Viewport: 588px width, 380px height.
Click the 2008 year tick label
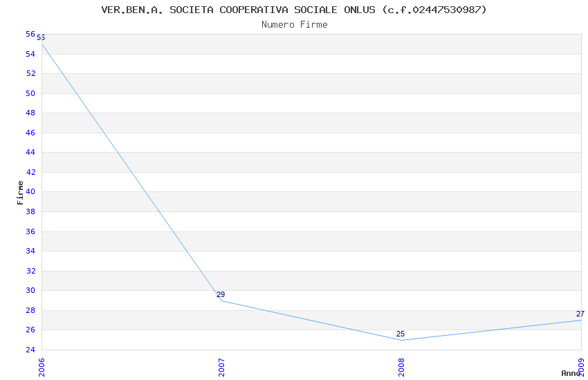click(401, 368)
